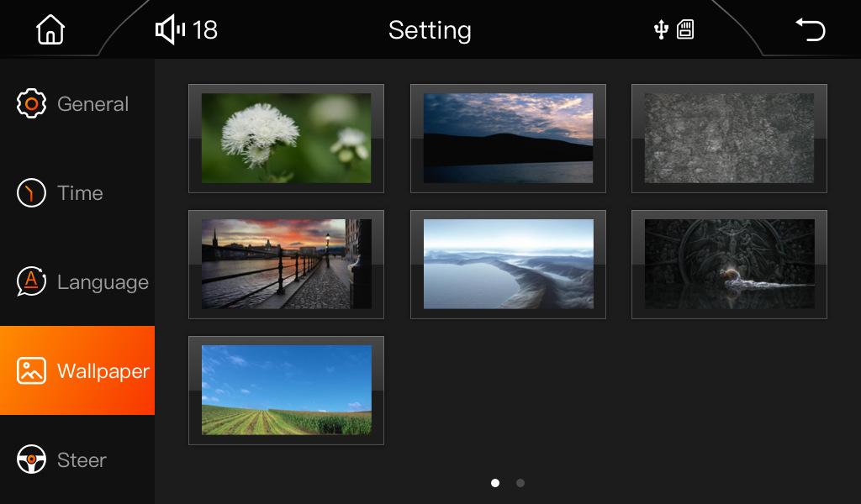This screenshot has height=504, width=861.
Task: Go to second wallpaper page dot
Action: click(520, 483)
